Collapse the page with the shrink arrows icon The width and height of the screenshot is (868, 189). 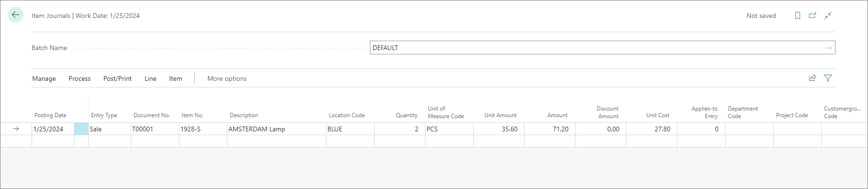828,16
